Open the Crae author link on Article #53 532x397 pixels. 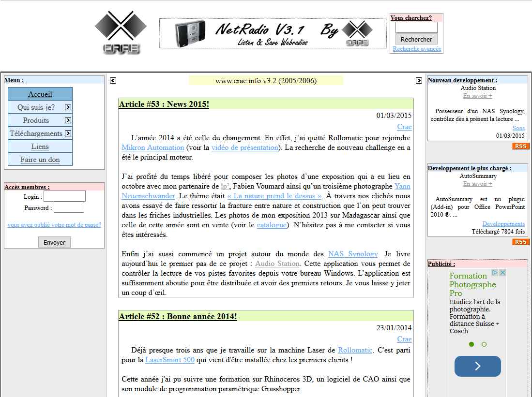tap(404, 127)
